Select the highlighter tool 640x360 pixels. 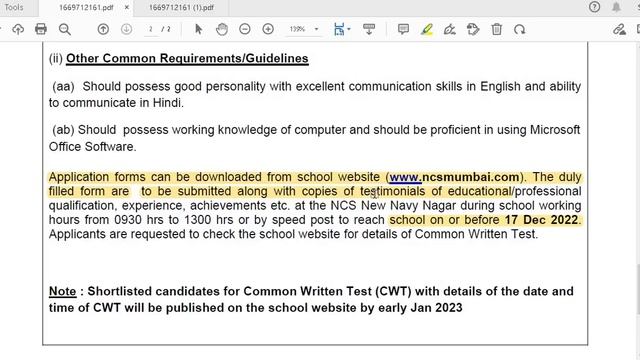coord(427,29)
